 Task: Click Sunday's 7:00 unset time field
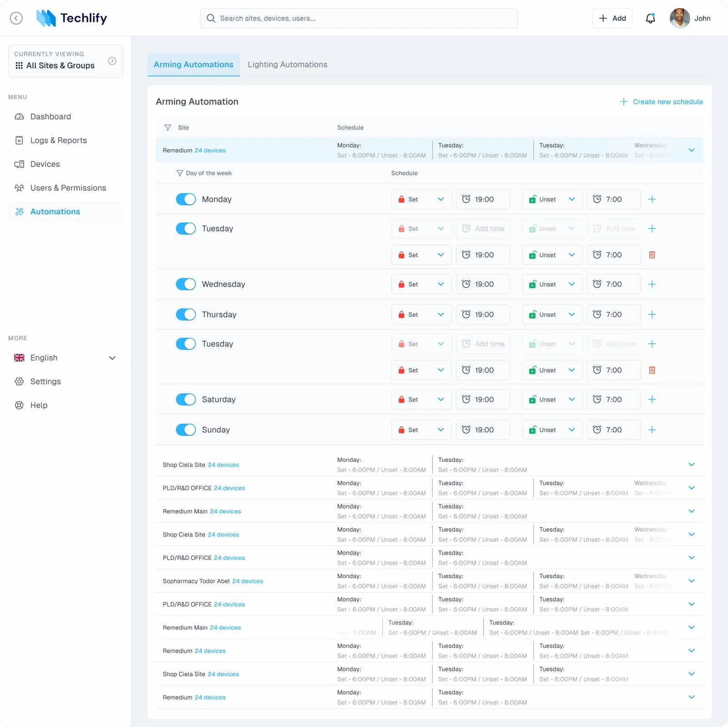click(x=614, y=430)
